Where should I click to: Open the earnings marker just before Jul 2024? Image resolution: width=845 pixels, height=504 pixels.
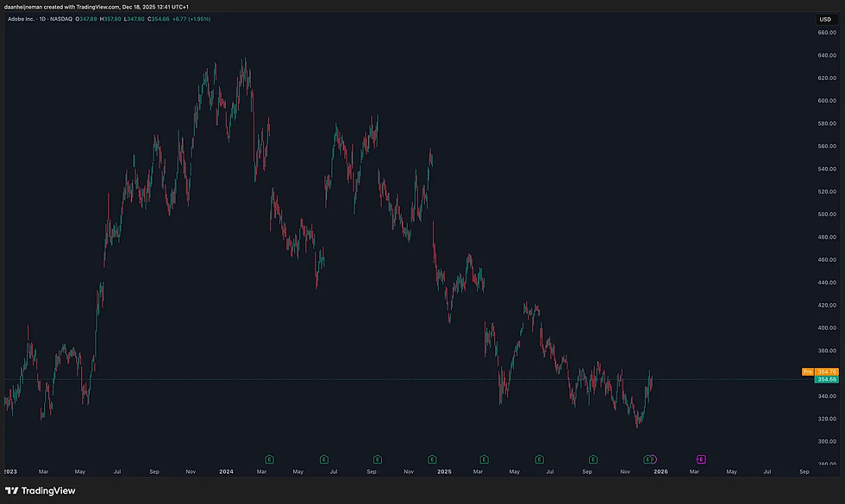click(324, 459)
